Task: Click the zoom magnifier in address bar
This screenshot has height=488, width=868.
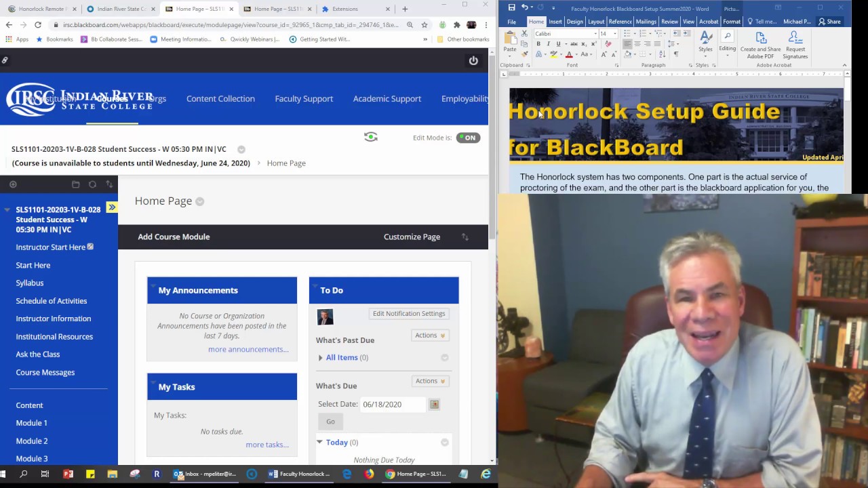Action: click(410, 25)
